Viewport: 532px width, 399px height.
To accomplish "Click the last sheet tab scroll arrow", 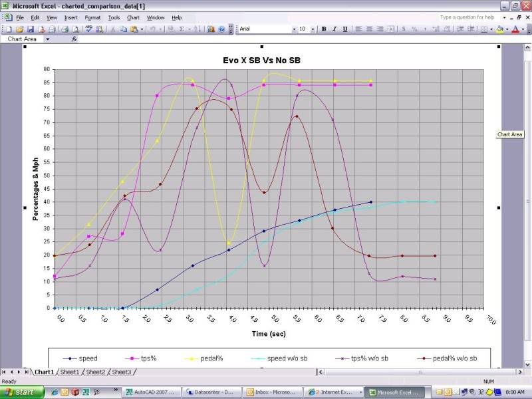I will [27, 372].
